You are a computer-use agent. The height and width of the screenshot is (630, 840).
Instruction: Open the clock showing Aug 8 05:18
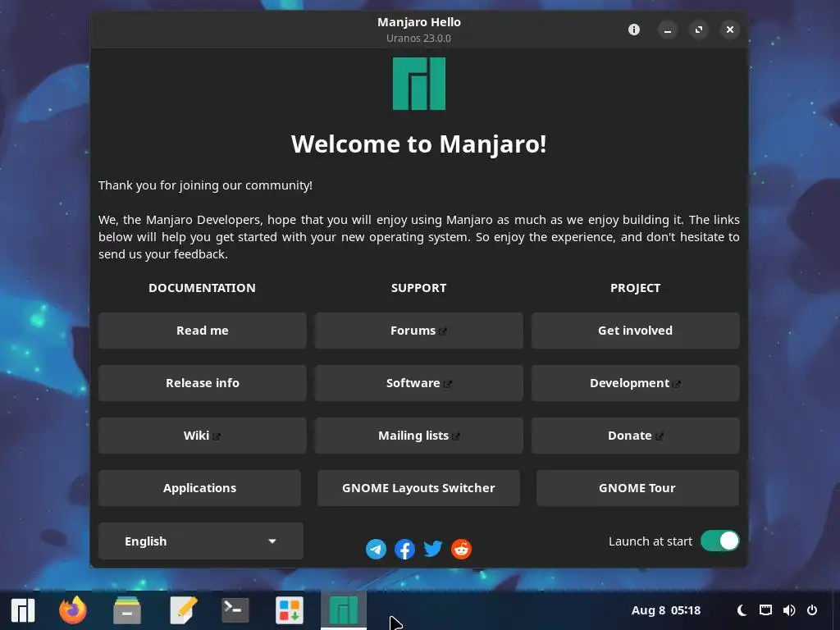coord(666,610)
